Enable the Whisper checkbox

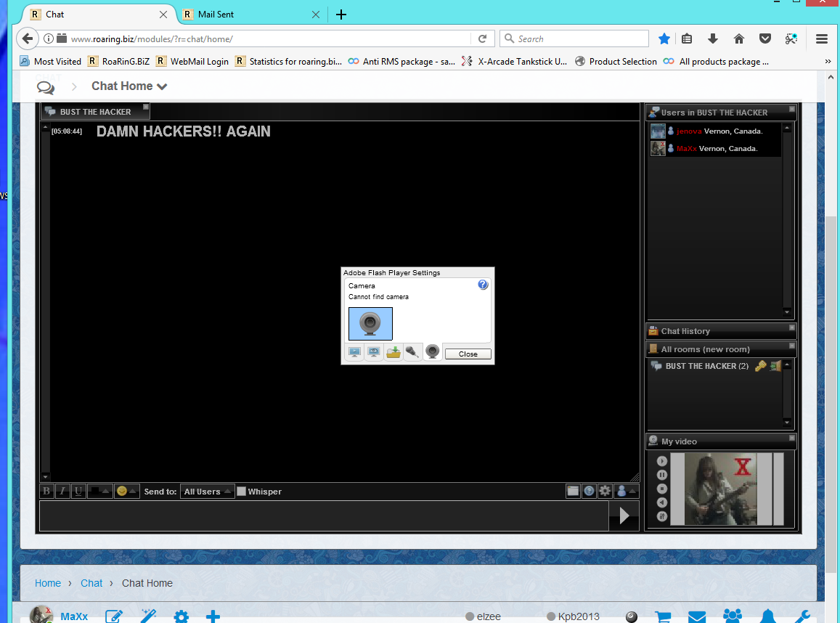point(242,492)
